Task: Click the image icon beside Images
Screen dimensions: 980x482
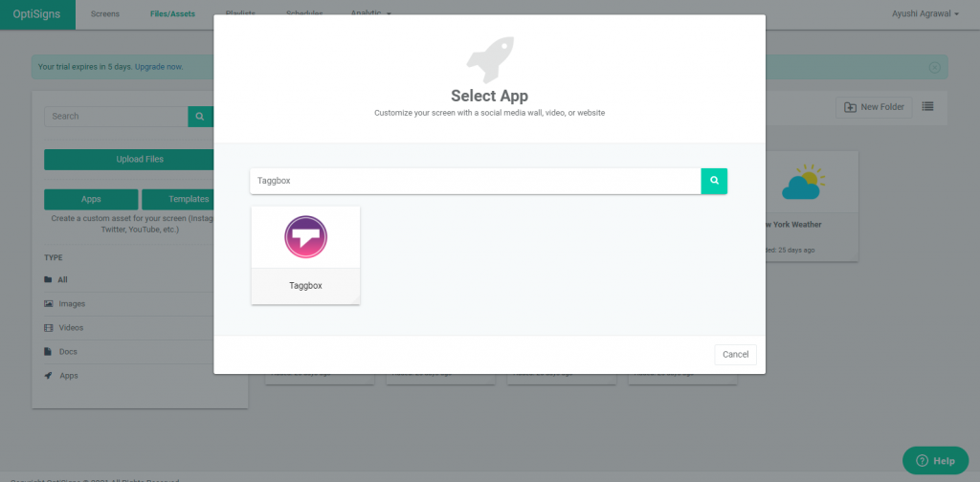Action: coord(48,304)
